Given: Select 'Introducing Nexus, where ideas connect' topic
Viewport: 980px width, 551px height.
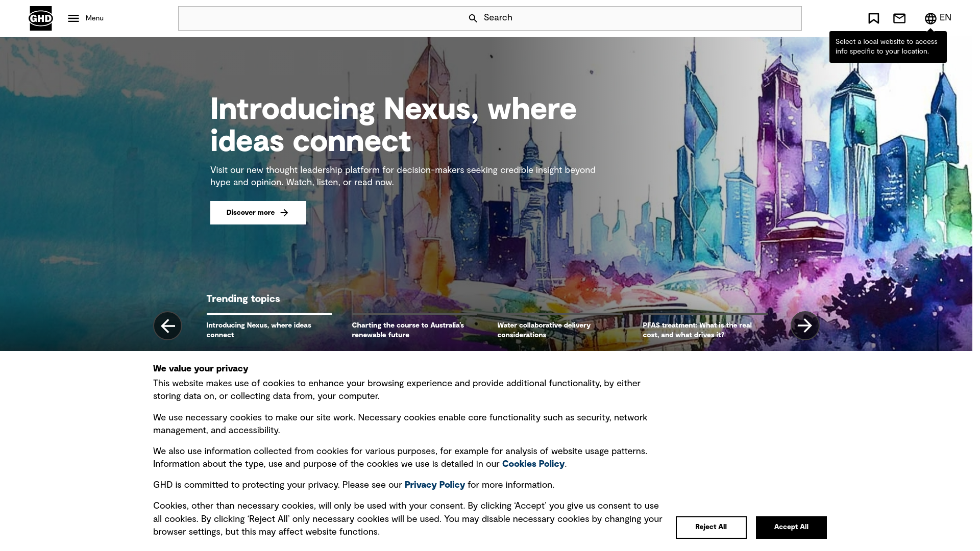Looking at the screenshot, I should (269, 330).
